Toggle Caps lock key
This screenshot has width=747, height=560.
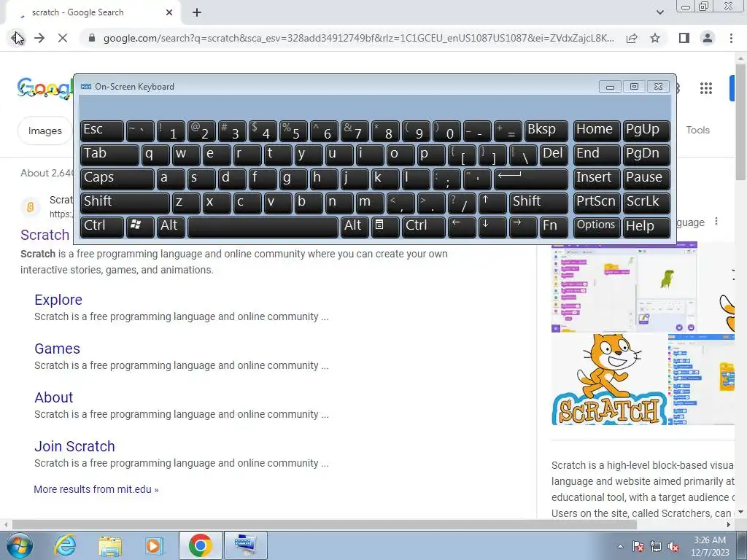pos(117,179)
